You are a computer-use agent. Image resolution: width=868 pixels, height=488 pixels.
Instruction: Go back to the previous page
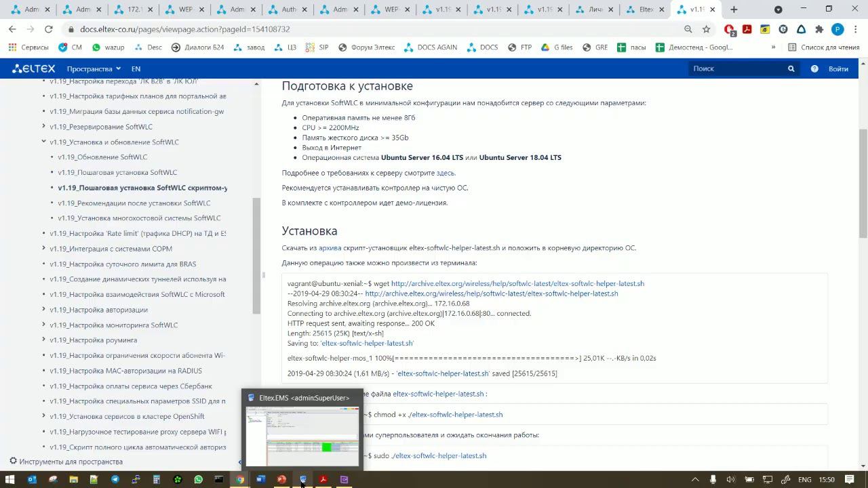click(x=12, y=29)
